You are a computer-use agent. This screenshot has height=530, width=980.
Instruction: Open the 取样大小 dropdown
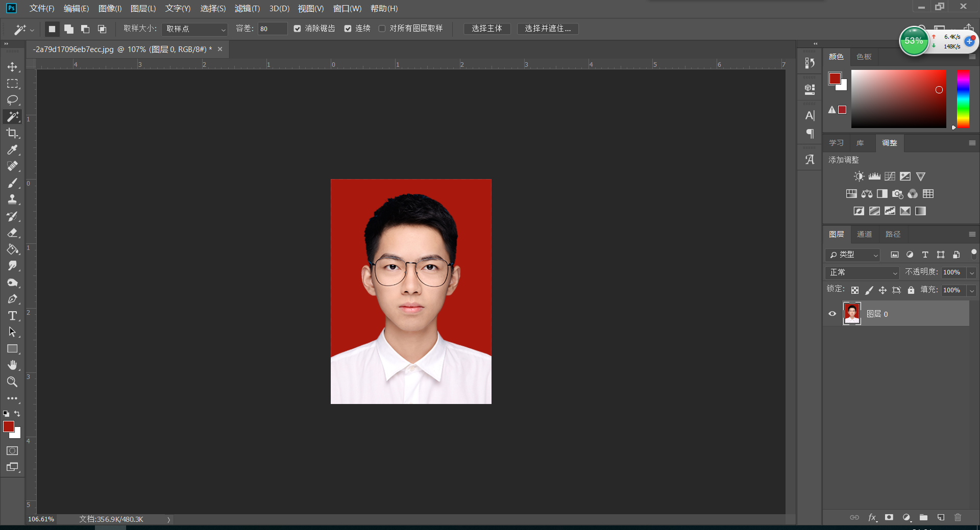tap(194, 29)
